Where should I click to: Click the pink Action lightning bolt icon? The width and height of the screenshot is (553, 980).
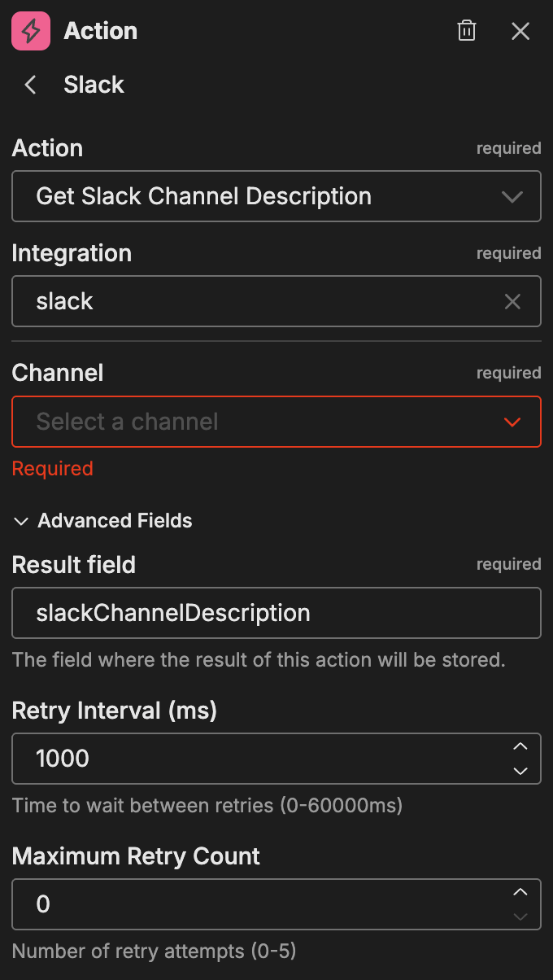click(x=29, y=31)
